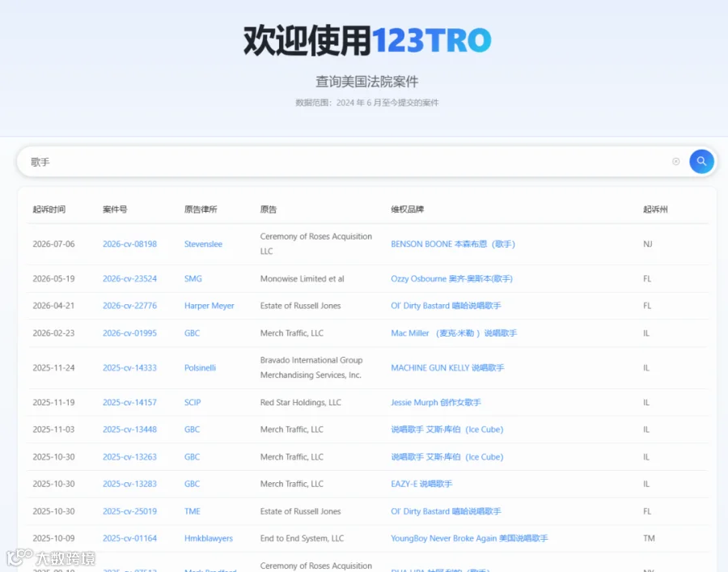This screenshot has width=728, height=572.
Task: Open GBC link in the EAZY-E row
Action: (193, 484)
